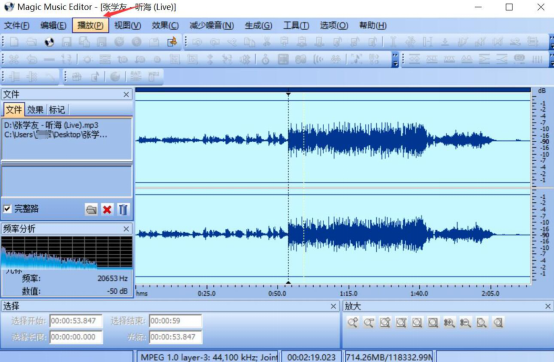This screenshot has height=363, width=554.
Task: Select the C:\Users Desktop file entry
Action: (x=55, y=135)
